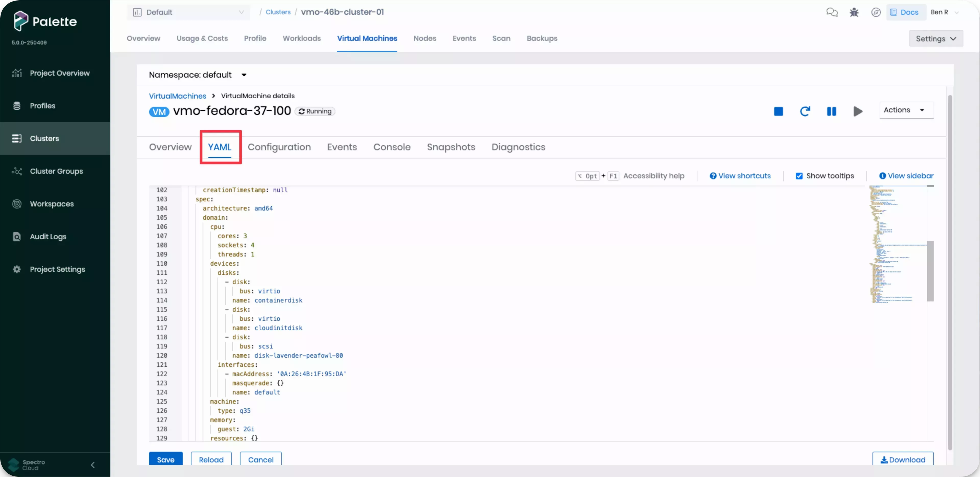
Task: Open View sidebar for the YAML editor
Action: 906,176
